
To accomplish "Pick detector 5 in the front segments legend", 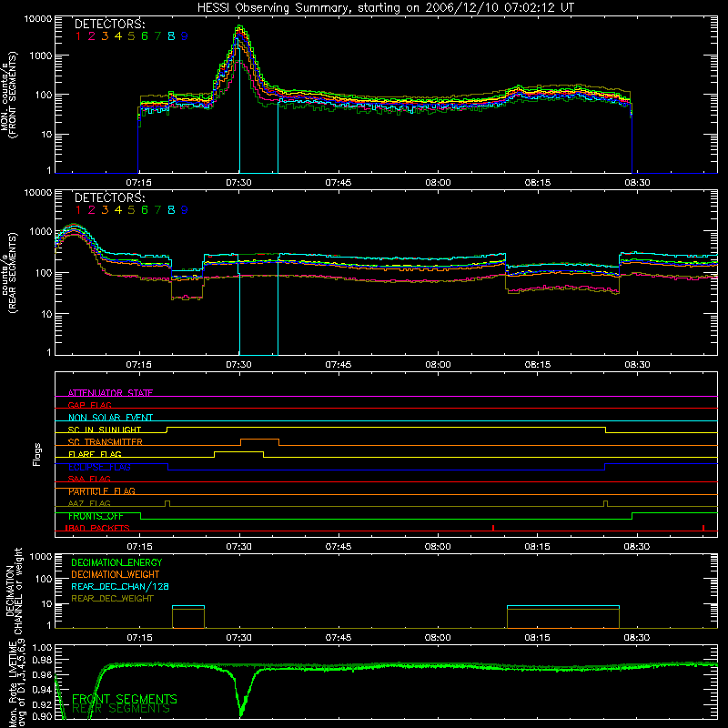I will pyautogui.click(x=131, y=36).
